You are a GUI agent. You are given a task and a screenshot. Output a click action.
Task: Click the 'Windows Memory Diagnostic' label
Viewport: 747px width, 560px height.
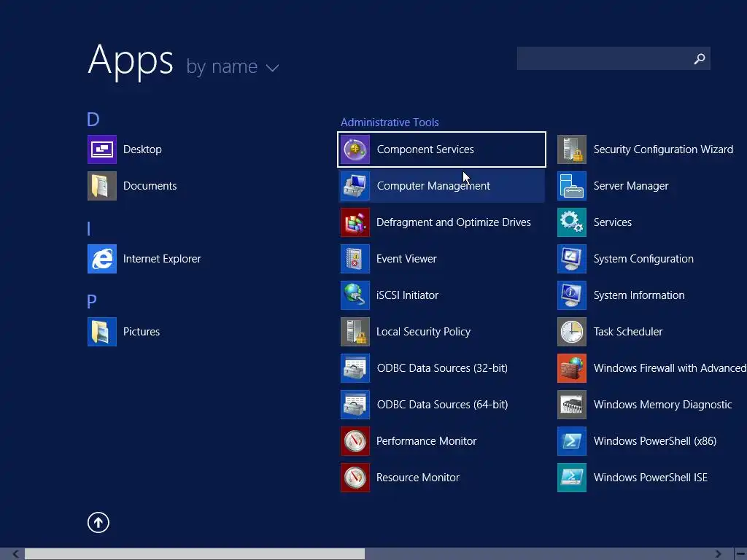(x=662, y=405)
